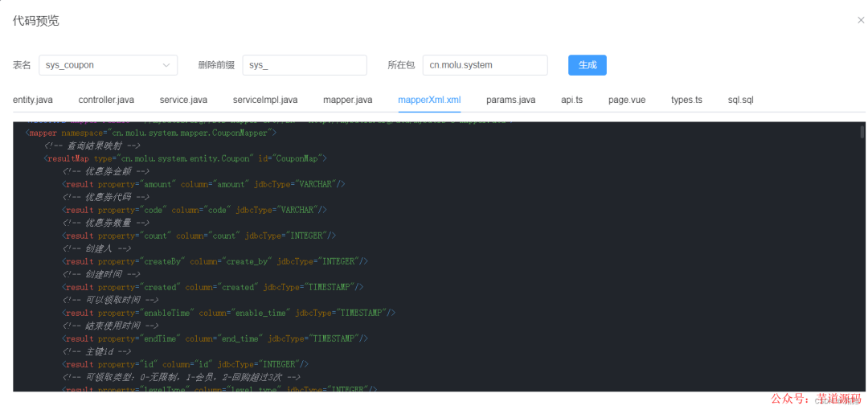868x410 pixels.
Task: Open the api.ts tab
Action: [572, 100]
